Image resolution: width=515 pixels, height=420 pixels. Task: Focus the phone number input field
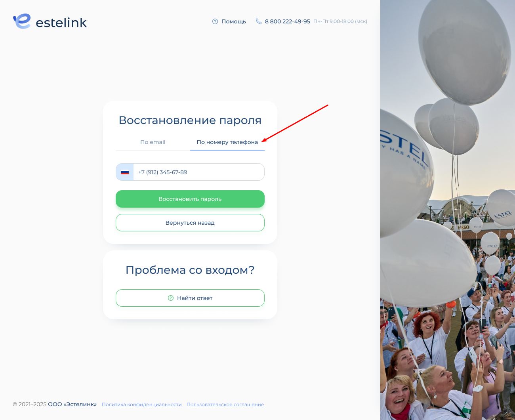pos(199,172)
